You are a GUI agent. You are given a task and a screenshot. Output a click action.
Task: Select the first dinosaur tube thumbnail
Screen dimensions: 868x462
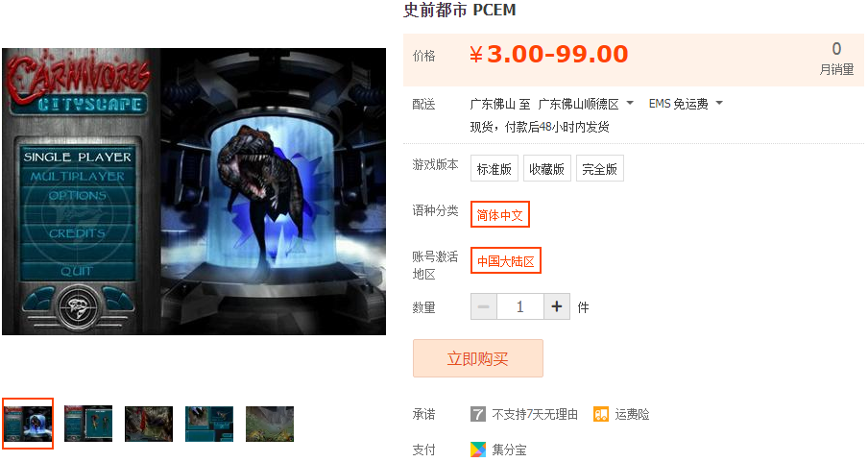(x=28, y=424)
